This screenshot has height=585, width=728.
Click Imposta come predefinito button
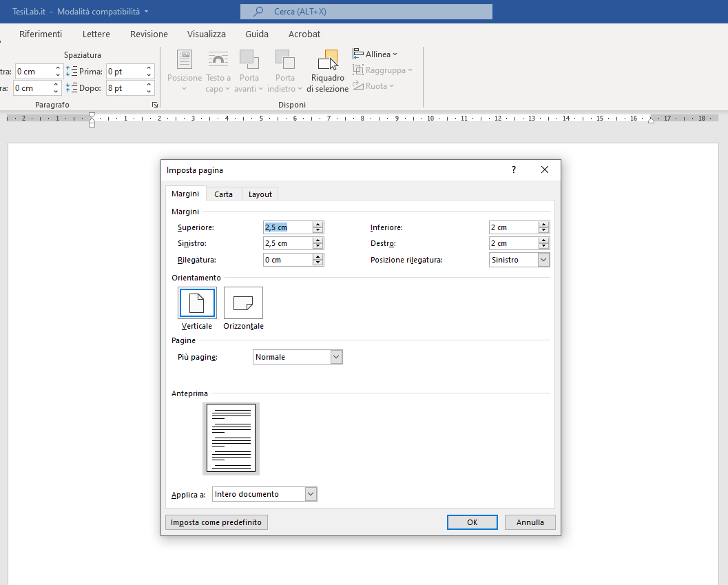216,522
